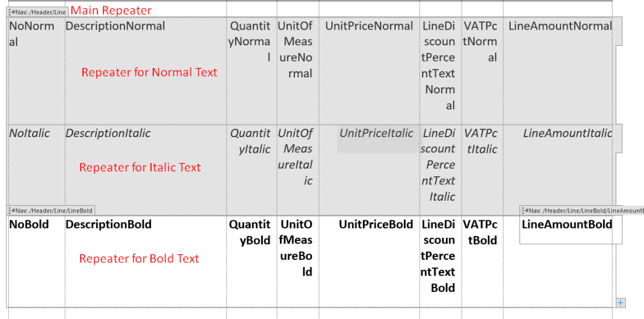The image size is (644, 319).
Task: Click the QuantityNormal field
Action: click(x=250, y=42)
